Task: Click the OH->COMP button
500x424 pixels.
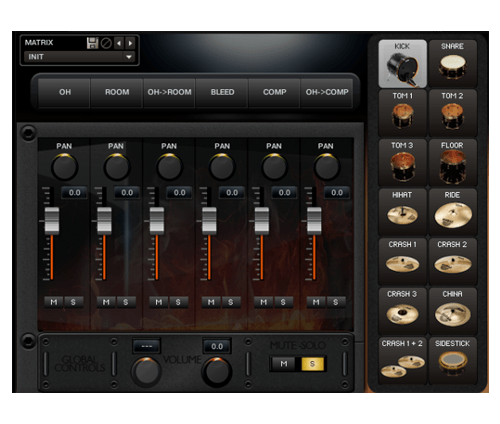Action: pos(327,92)
